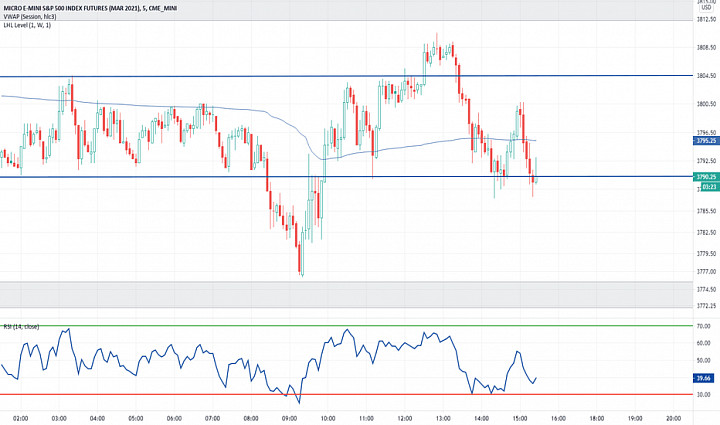Select the red RSI oversold line at 30
This screenshot has width=720, height=425.
coord(346,394)
